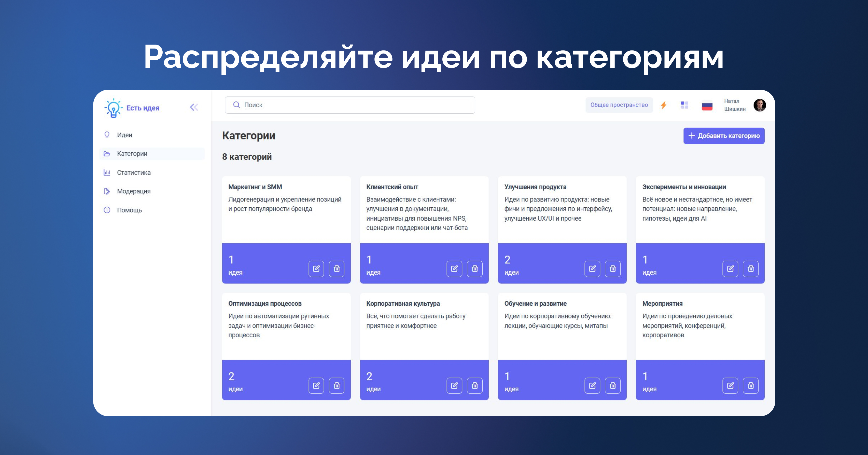Open Модерация sidebar item
The width and height of the screenshot is (868, 455).
click(x=133, y=191)
